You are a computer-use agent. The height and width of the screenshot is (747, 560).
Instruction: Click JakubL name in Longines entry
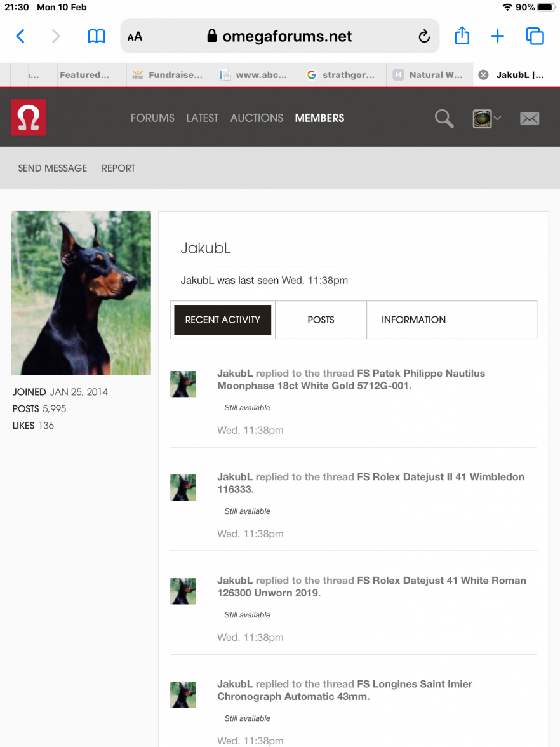click(x=235, y=683)
